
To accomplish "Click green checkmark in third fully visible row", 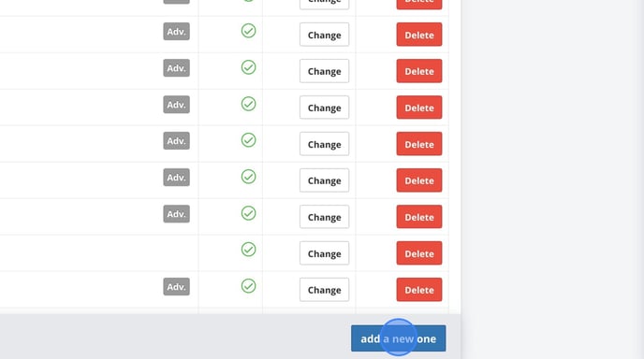I will click(x=248, y=104).
